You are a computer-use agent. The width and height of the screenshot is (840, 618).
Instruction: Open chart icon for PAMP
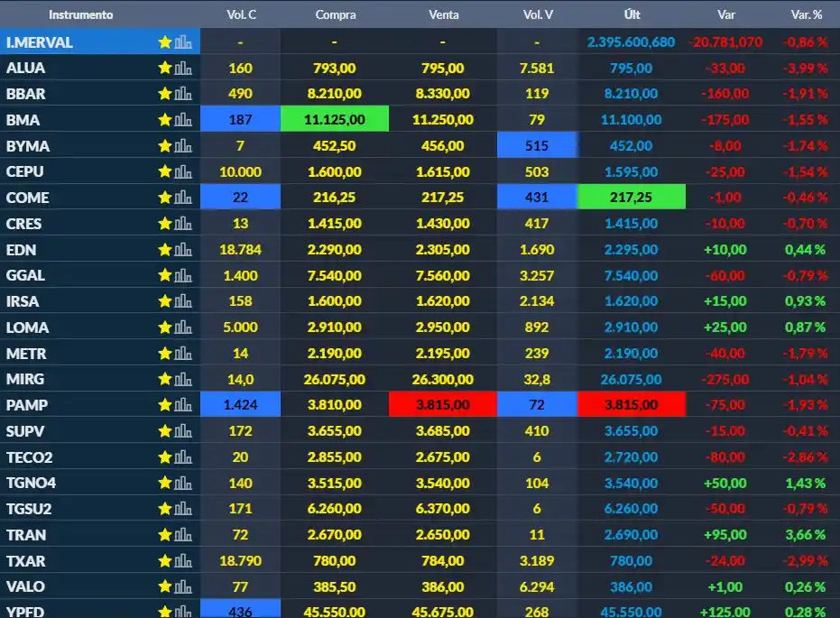[183, 405]
